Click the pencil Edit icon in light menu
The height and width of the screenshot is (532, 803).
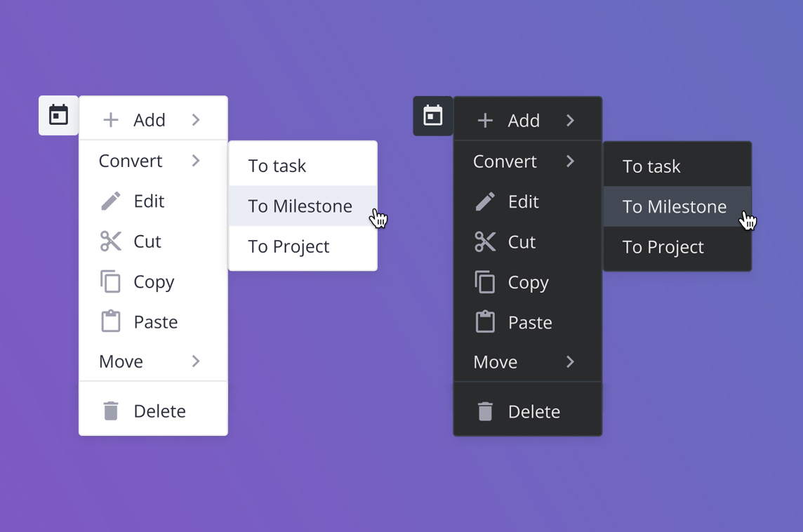coord(111,201)
